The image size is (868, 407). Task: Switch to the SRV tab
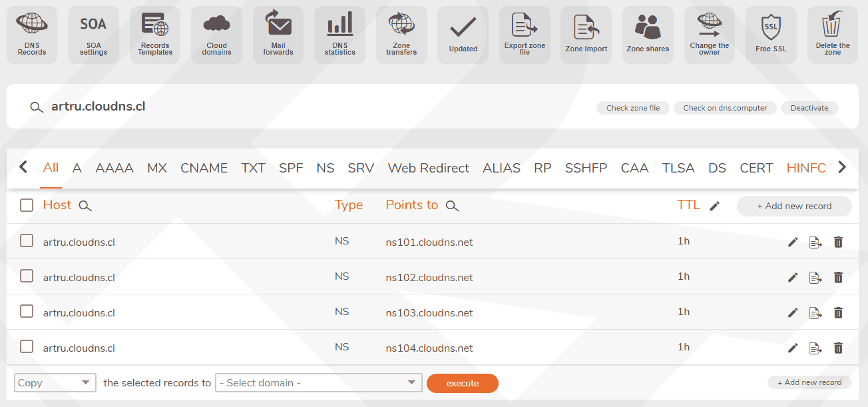point(361,168)
